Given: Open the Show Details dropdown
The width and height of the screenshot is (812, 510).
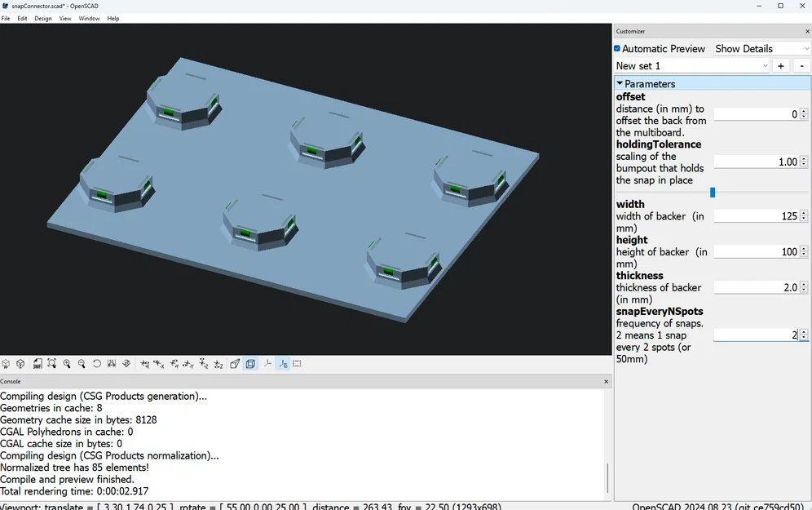Looking at the screenshot, I should pos(760,48).
